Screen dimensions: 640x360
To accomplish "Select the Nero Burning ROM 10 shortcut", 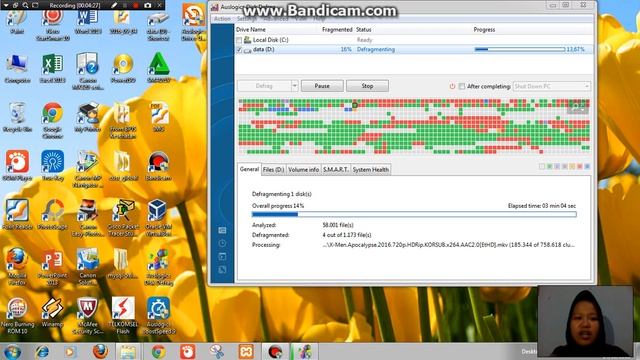I will 17,315.
